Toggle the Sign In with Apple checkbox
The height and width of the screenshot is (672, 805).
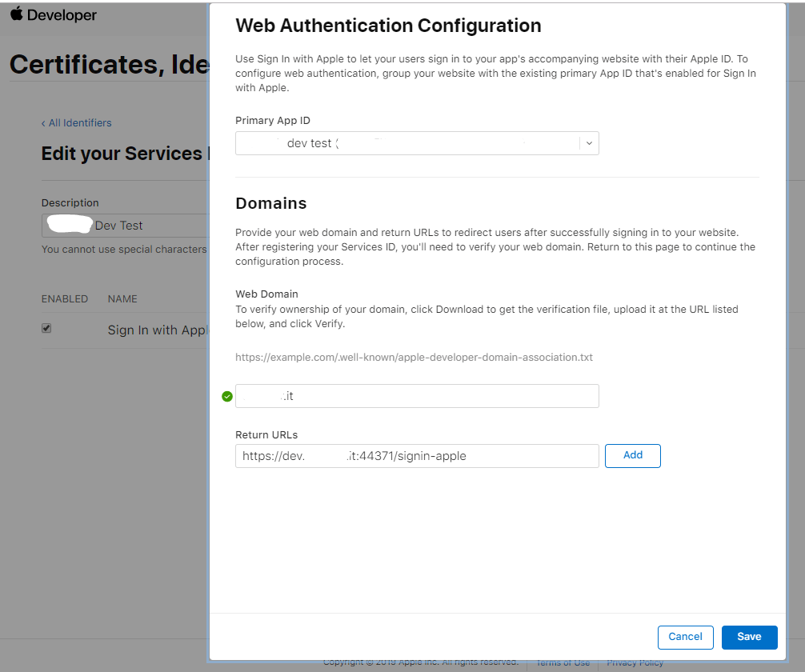(46, 328)
